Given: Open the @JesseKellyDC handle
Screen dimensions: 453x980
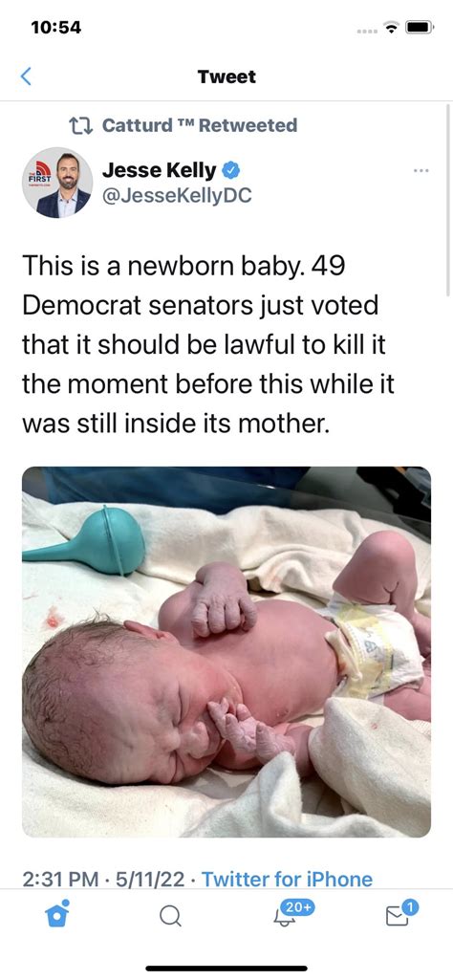Looking at the screenshot, I should point(177,196).
